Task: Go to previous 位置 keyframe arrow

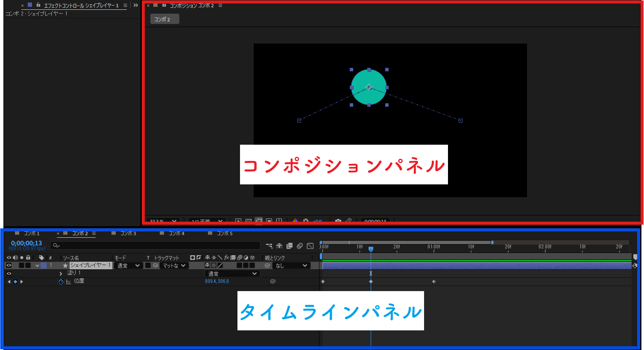Action: coord(9,282)
